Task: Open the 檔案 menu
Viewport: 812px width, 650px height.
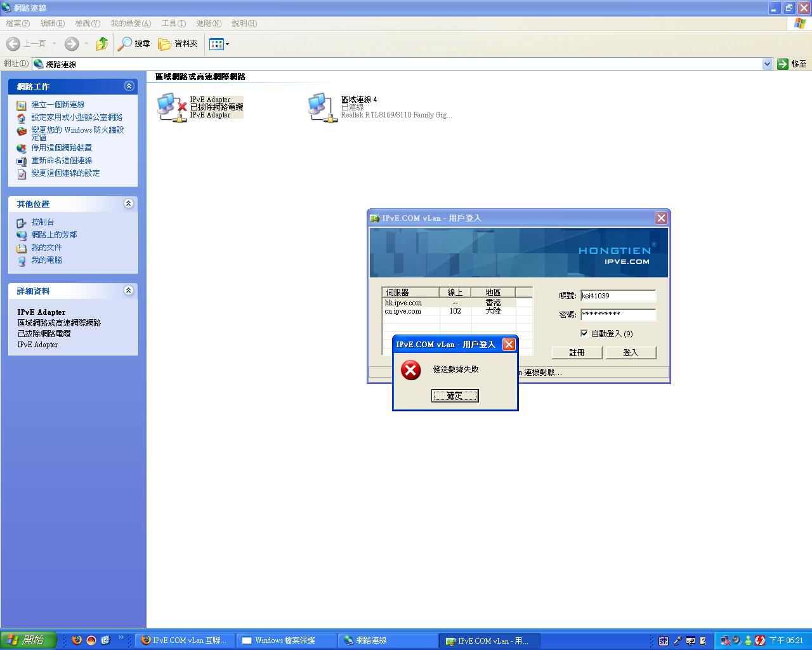Action: coord(18,23)
